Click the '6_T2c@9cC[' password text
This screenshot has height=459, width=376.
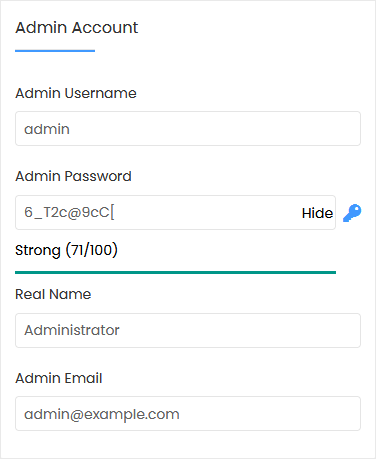coord(69,212)
